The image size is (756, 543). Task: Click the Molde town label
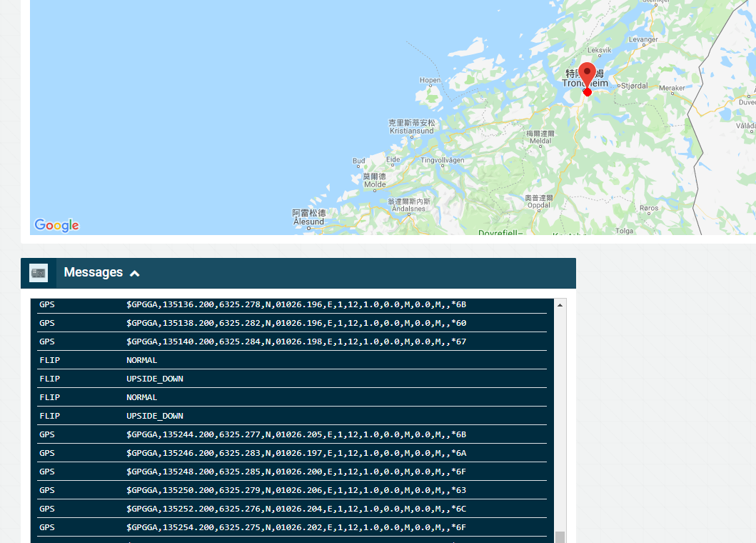coord(375,184)
